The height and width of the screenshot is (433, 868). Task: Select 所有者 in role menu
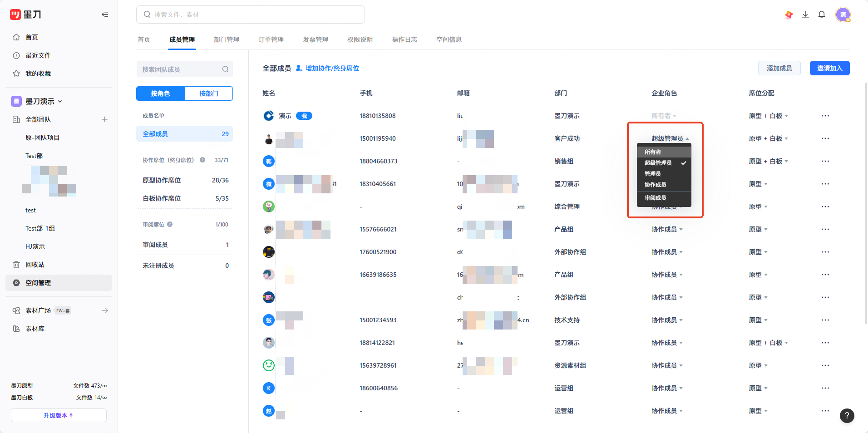664,152
